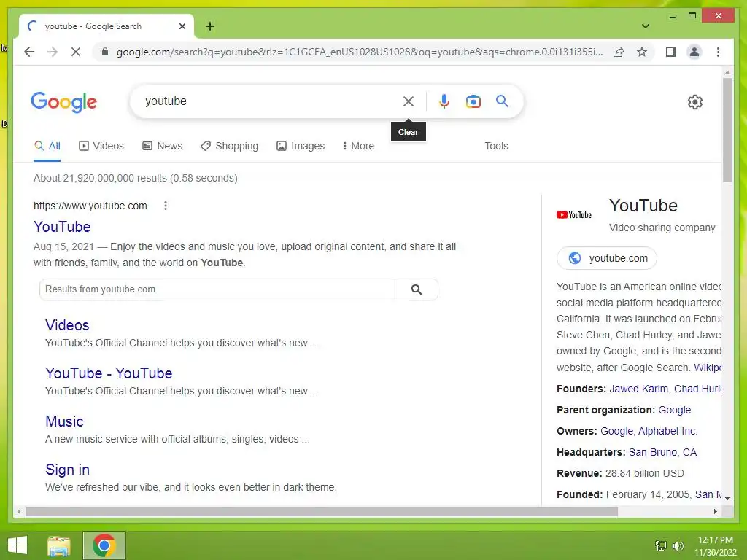Open File Explorer from taskbar

[x=59, y=545]
